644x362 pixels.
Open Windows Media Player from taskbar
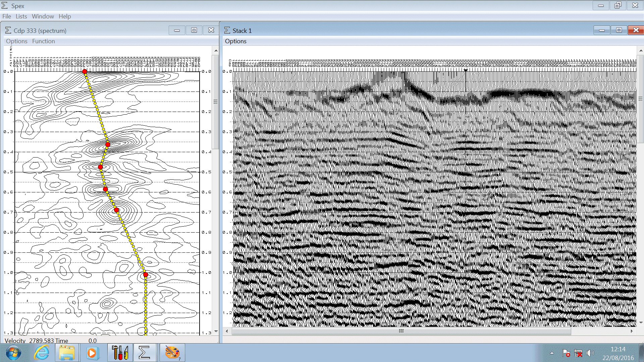(x=92, y=353)
